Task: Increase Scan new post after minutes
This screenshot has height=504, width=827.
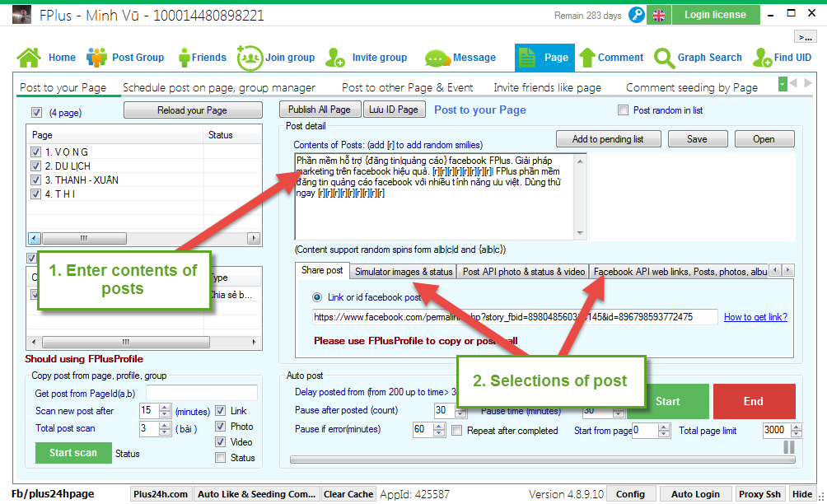Action: [165, 408]
